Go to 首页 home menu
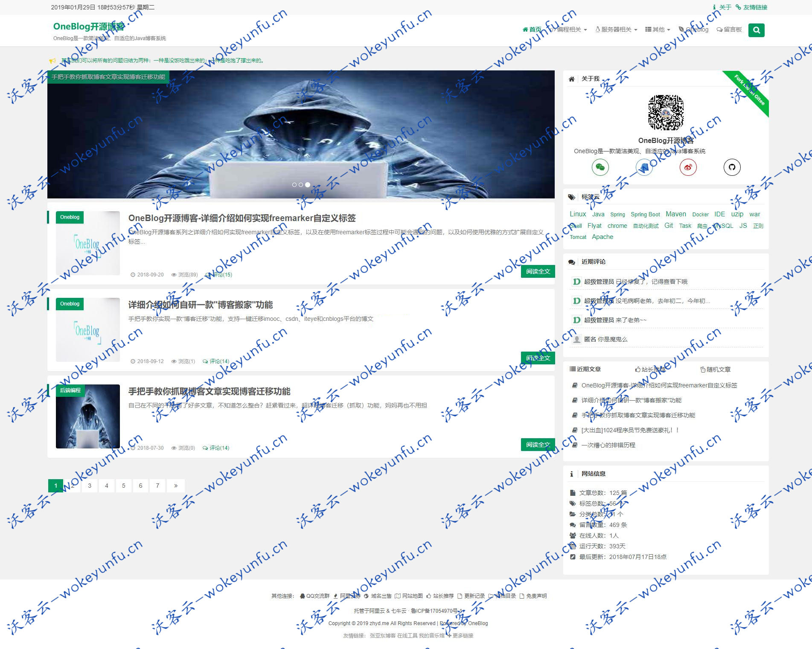 [532, 29]
